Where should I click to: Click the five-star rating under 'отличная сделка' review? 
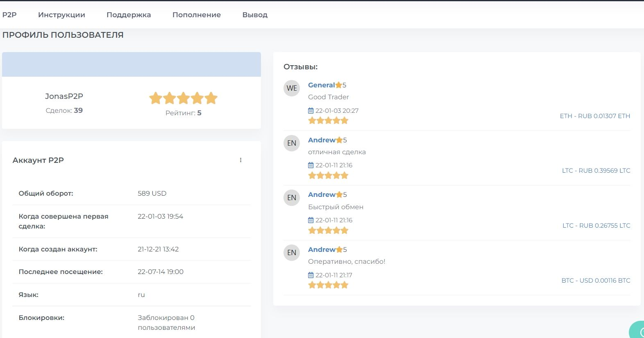point(328,175)
